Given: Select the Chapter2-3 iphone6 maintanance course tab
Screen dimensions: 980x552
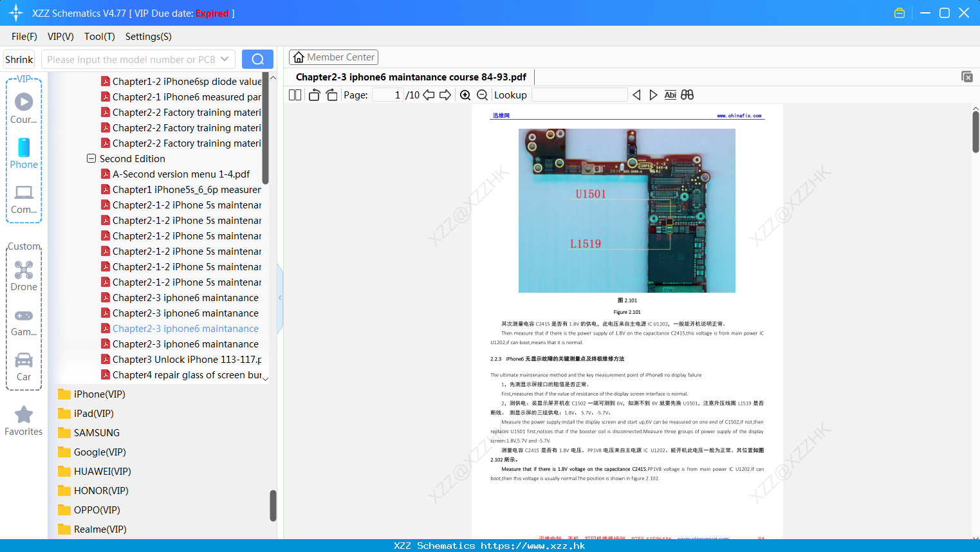Looking at the screenshot, I should click(x=411, y=77).
